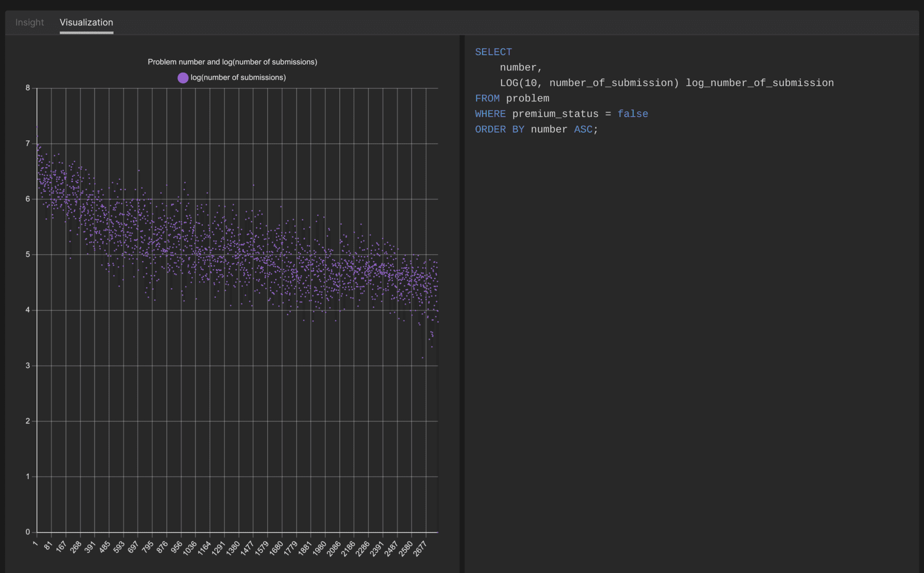Screen dimensions: 924x573
Task: Click the y-axis label 0
Action: 28,532
